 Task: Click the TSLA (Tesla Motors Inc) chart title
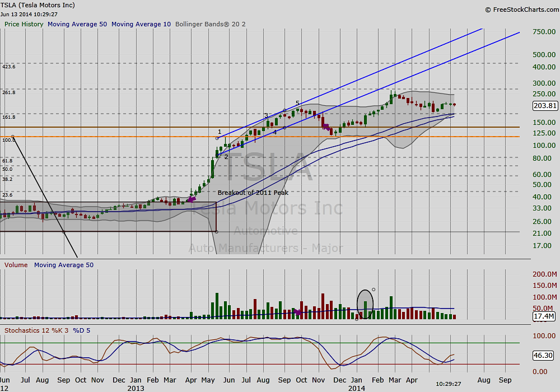coord(38,5)
